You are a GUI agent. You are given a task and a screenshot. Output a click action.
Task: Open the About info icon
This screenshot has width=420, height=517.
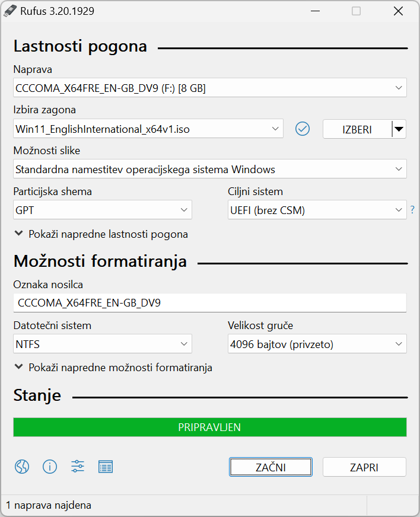50,467
